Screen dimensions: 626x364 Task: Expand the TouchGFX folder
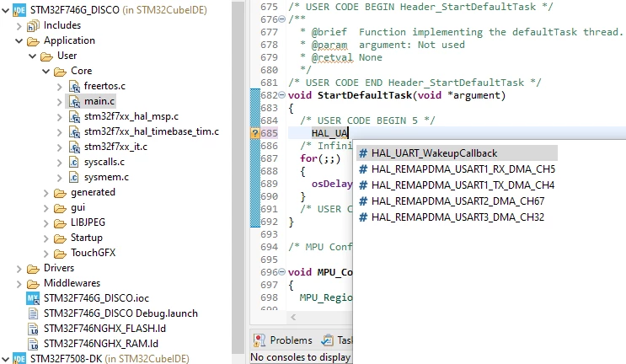[45, 254]
